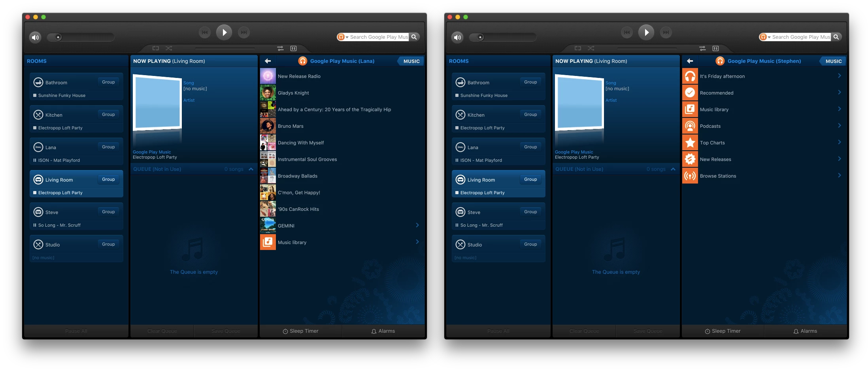Click the track progress bar in left window
This screenshot has width=868, height=371.
225,48
